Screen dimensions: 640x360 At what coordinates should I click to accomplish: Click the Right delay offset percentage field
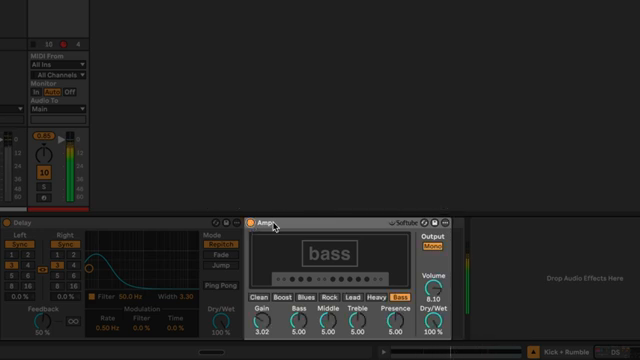coord(65,297)
